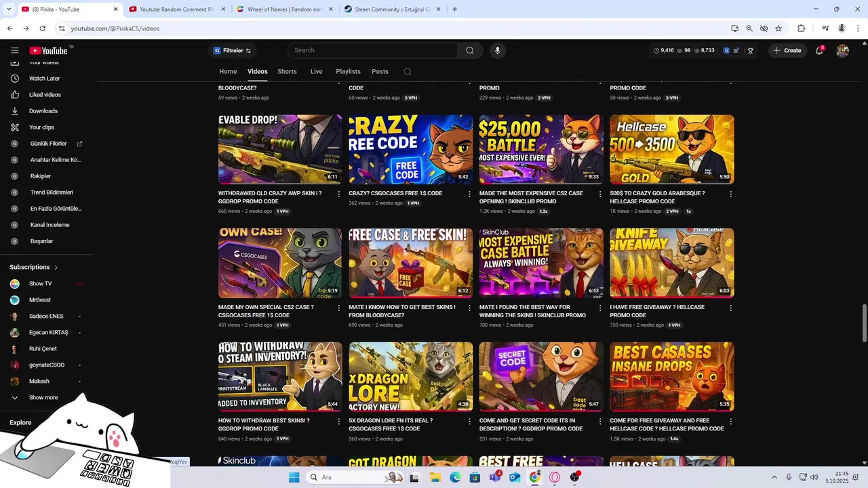Open Filtreler filter dropdown
The width and height of the screenshot is (868, 488).
point(232,51)
